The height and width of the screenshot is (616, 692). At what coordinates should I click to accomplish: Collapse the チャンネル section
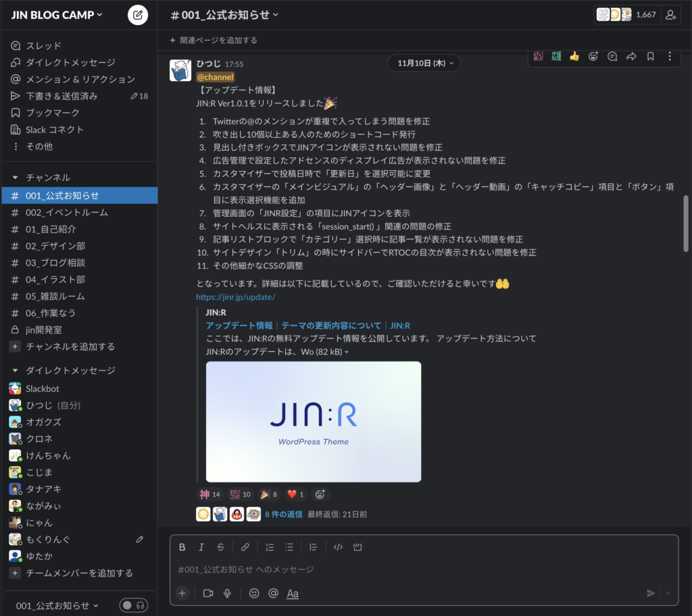pos(15,178)
